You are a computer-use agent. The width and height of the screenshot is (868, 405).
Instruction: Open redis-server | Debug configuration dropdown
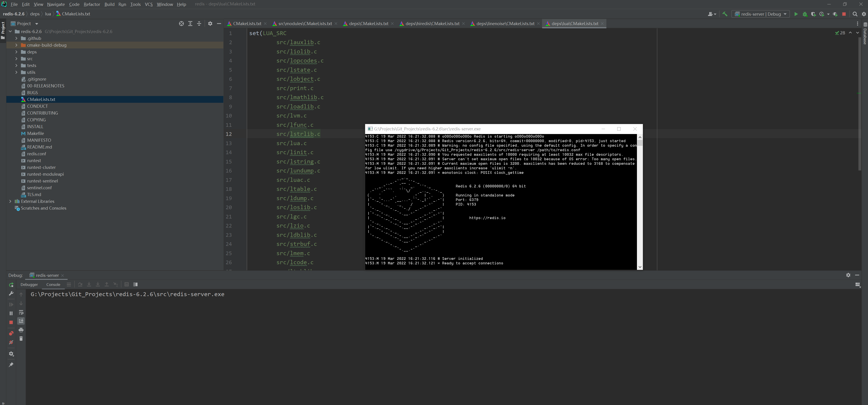pyautogui.click(x=760, y=14)
